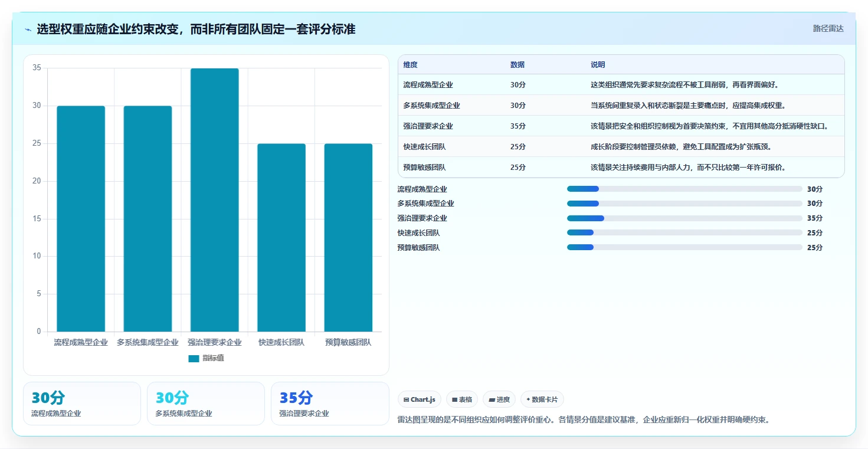Click 预算敏感团队 label in progress list
The height and width of the screenshot is (449, 868).
coord(419,248)
